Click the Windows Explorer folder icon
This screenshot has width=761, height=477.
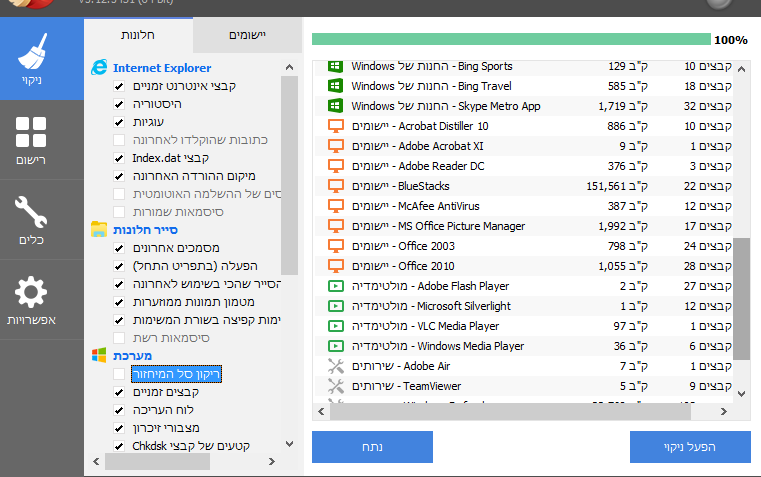[x=99, y=229]
